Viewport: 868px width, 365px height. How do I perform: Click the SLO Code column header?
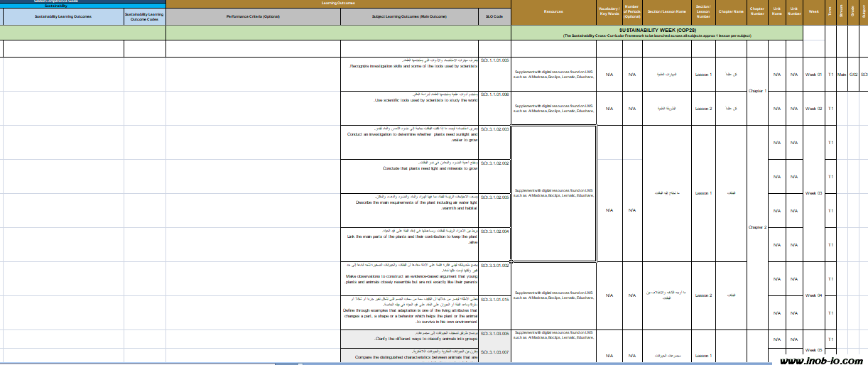coord(495,15)
